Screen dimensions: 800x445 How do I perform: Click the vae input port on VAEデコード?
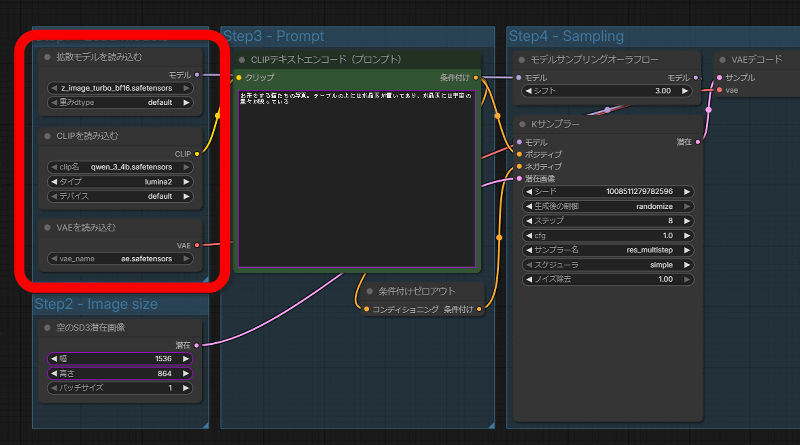(x=719, y=90)
